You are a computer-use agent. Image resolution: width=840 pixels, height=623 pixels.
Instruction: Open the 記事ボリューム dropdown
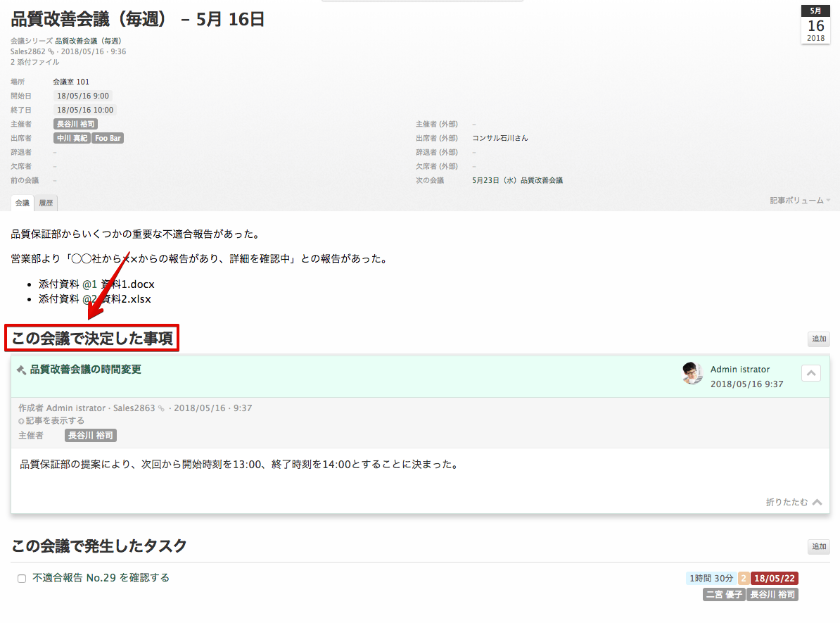799,201
